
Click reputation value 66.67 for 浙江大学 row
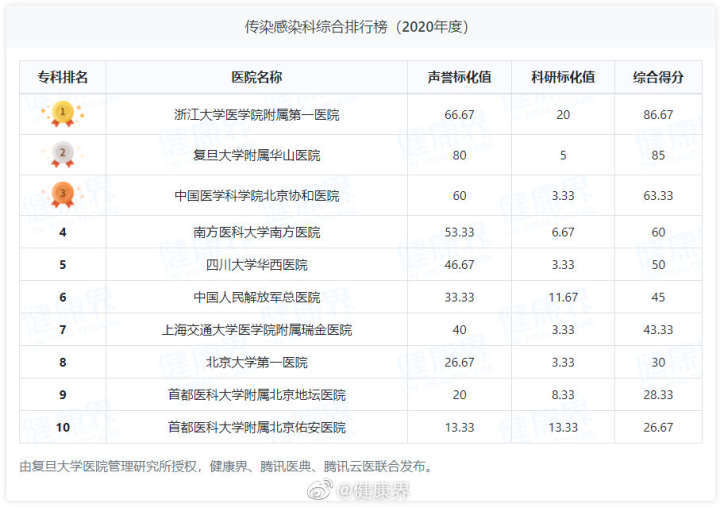(x=459, y=114)
